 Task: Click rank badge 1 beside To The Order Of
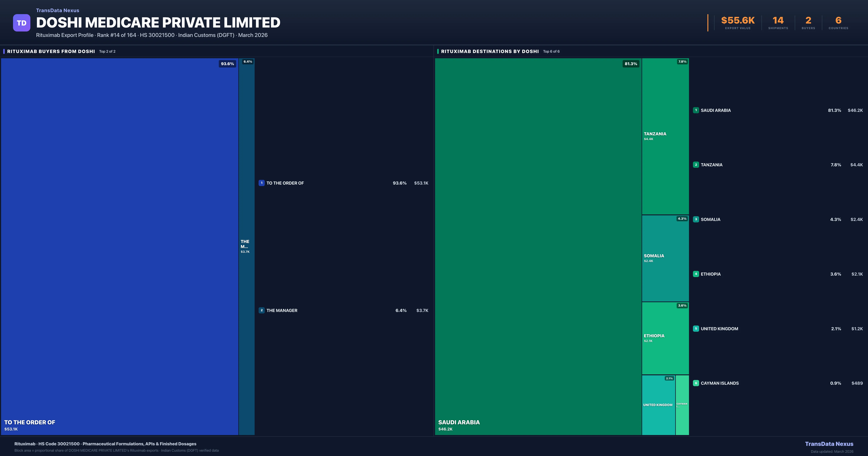coord(261,183)
